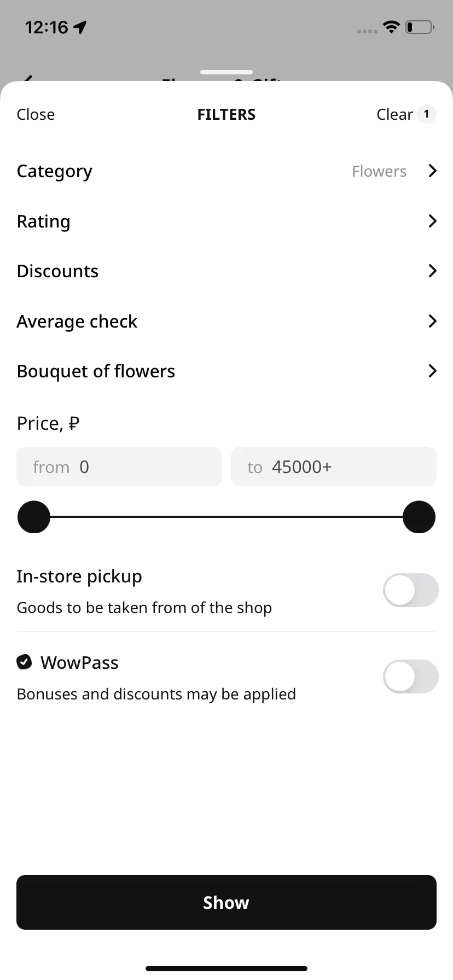Tap Clear to reset filters
Screen dimensions: 453x980
pyautogui.click(x=394, y=114)
